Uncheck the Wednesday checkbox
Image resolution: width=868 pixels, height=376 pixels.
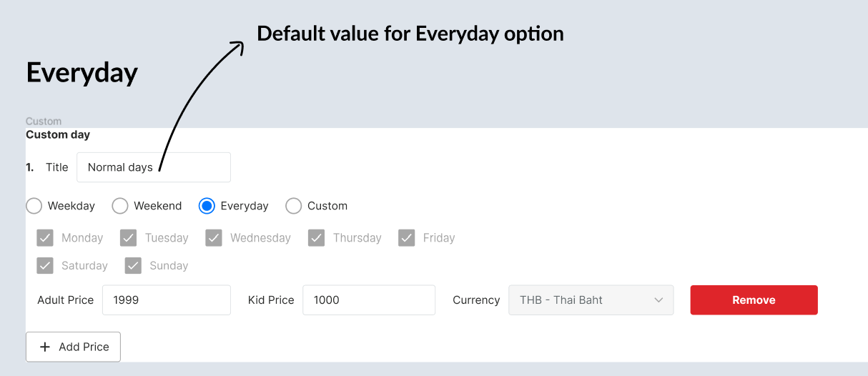point(214,238)
